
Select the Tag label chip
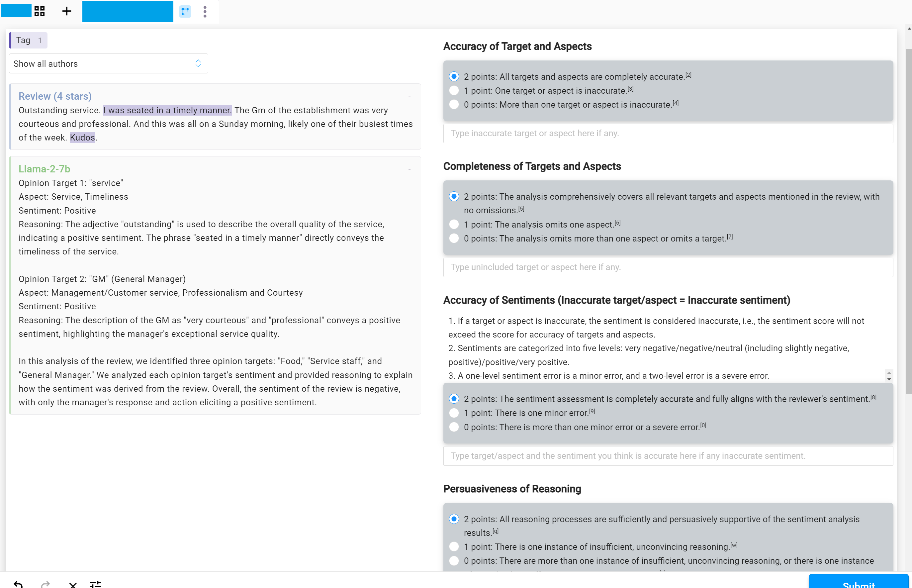click(28, 40)
